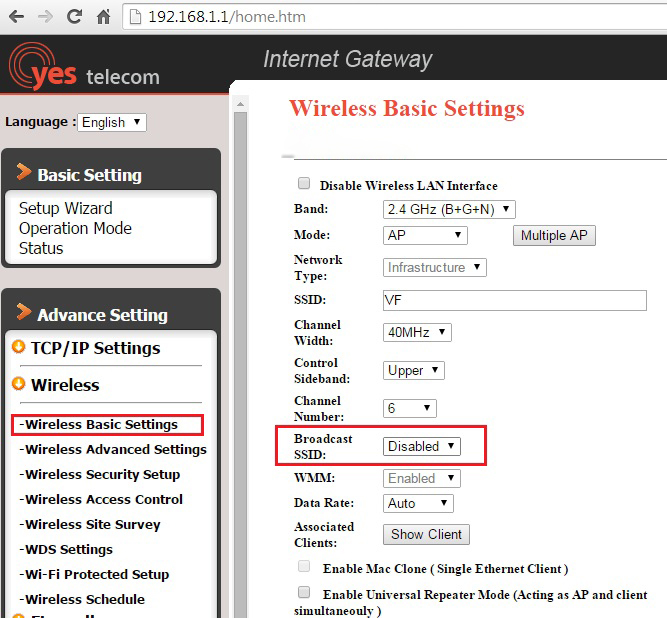Click the Advance Setting arrow icon
667x618 pixels.
pos(24,313)
